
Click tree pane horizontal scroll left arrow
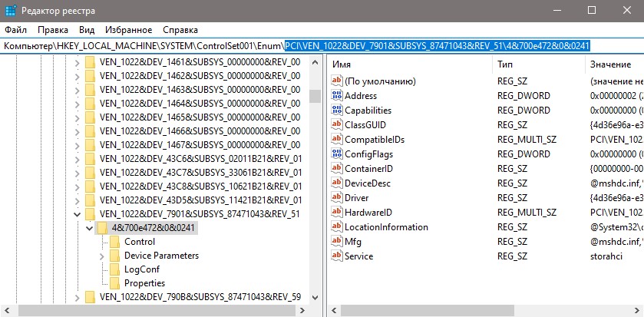[x=6, y=310]
